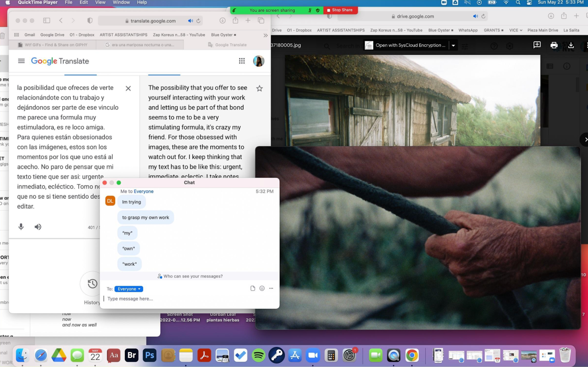This screenshot has height=367, width=588.
Task: Clear the Spanish source text in Translate
Action: pos(128,88)
